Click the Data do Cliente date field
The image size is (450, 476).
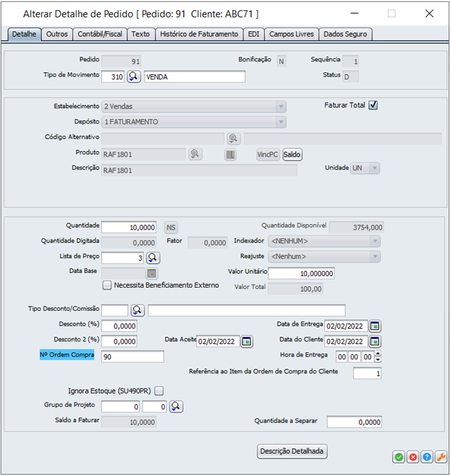(346, 341)
